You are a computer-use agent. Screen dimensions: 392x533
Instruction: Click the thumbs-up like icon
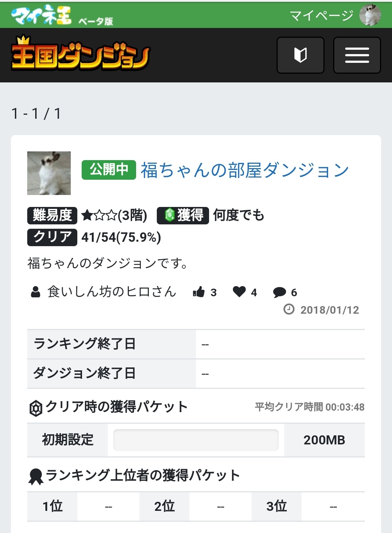click(199, 292)
